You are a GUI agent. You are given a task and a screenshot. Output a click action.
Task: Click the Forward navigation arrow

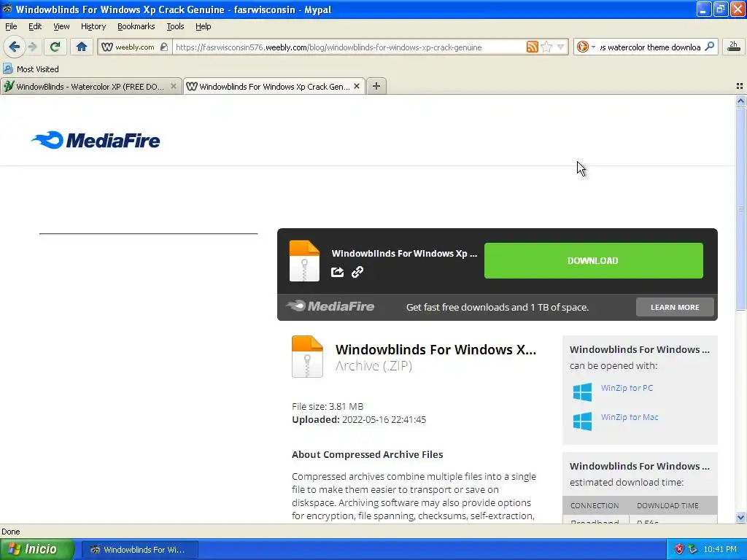tap(32, 47)
